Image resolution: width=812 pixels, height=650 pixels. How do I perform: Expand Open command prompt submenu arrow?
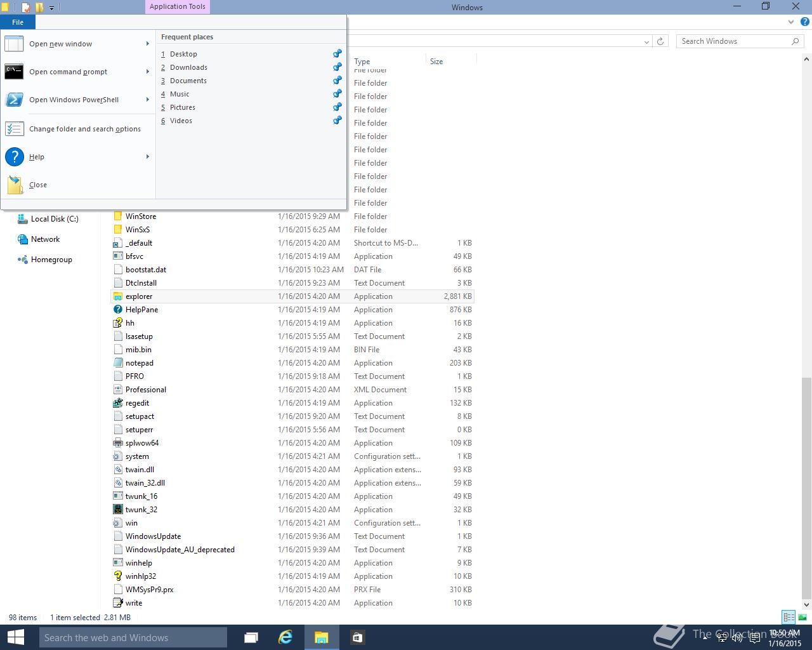click(x=148, y=72)
